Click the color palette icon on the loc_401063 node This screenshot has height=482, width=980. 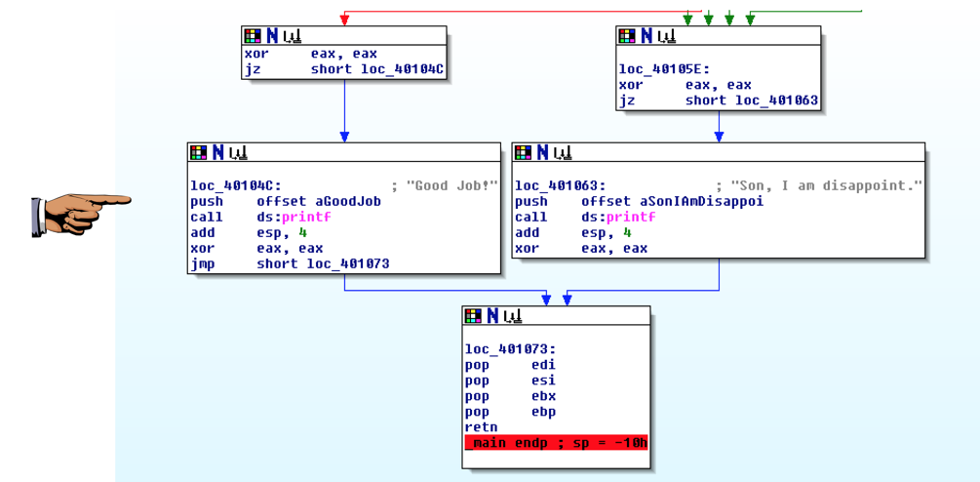(x=523, y=152)
